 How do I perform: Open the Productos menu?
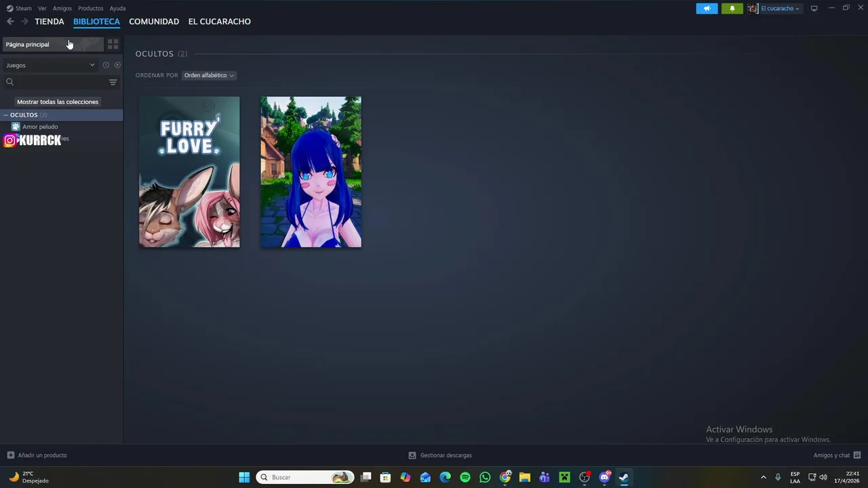click(x=90, y=8)
